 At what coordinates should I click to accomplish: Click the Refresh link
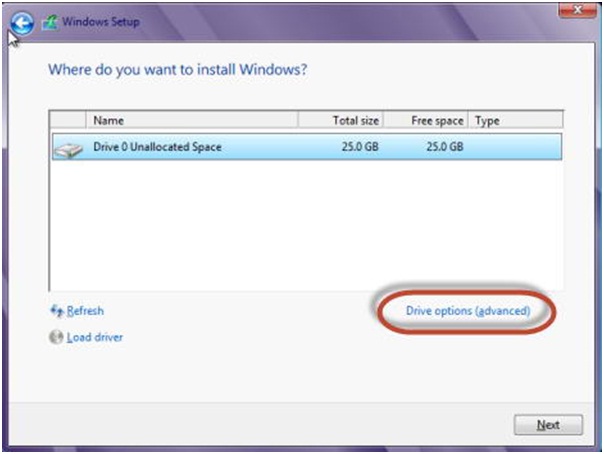[85, 311]
